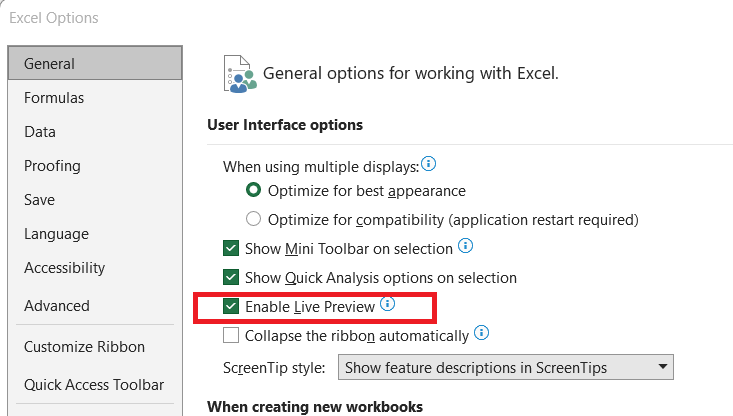Select Optimize for compatibility radio button

tap(253, 219)
